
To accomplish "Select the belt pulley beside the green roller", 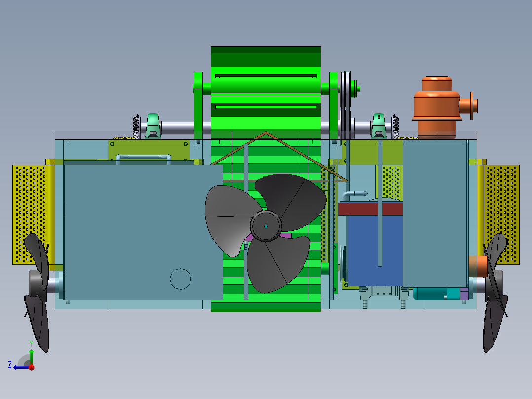I will 345,89.
